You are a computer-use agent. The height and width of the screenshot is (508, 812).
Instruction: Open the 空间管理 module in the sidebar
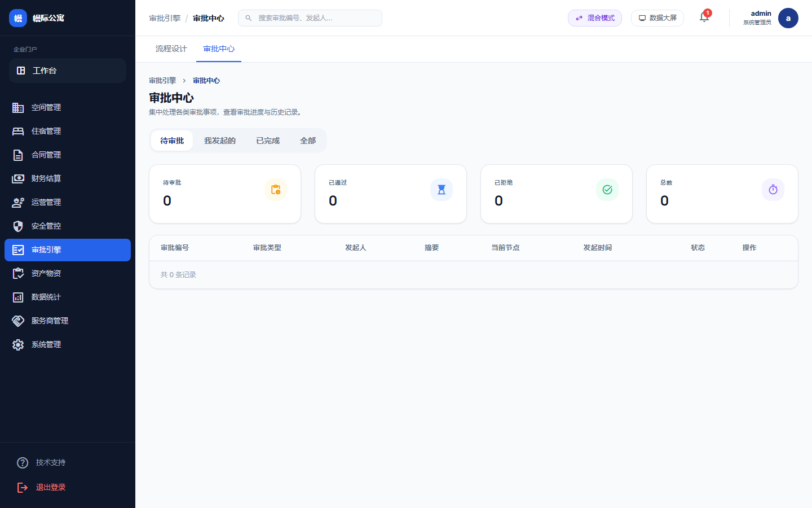tap(46, 107)
